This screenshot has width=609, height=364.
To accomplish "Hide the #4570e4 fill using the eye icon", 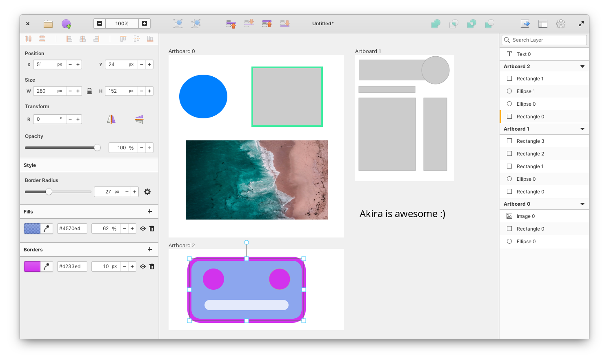I will click(143, 229).
